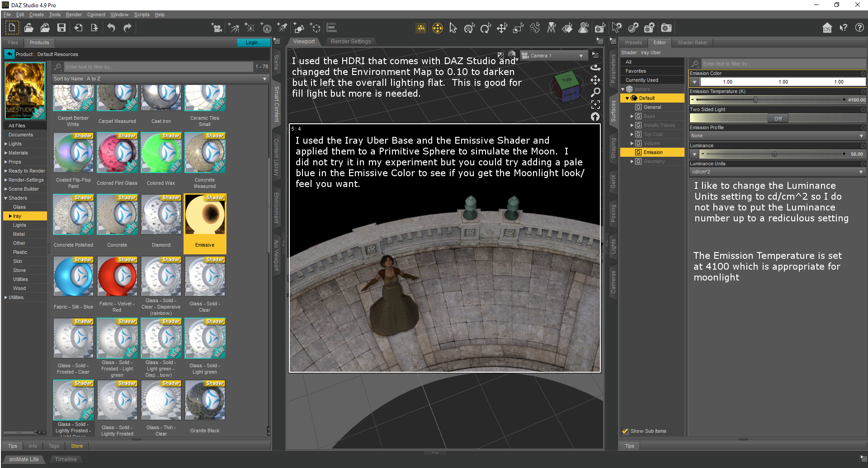Screen dimensions: 868x468
Task: Expand the Lights category in the tree
Action: (x=6, y=144)
